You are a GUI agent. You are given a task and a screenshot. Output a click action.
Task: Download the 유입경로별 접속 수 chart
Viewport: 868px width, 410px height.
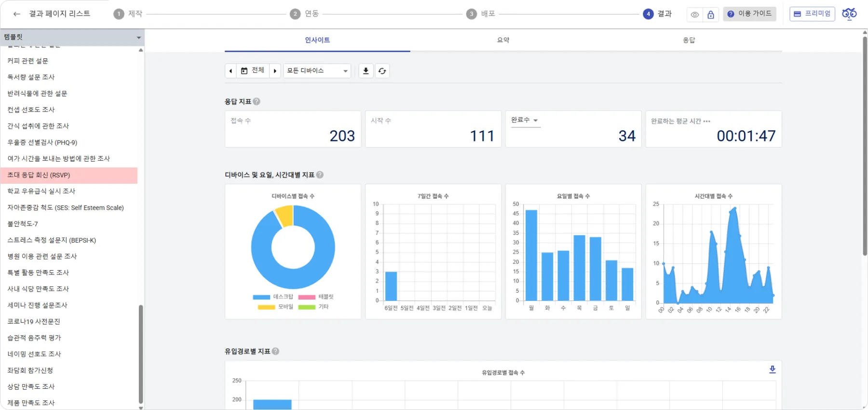click(x=772, y=369)
